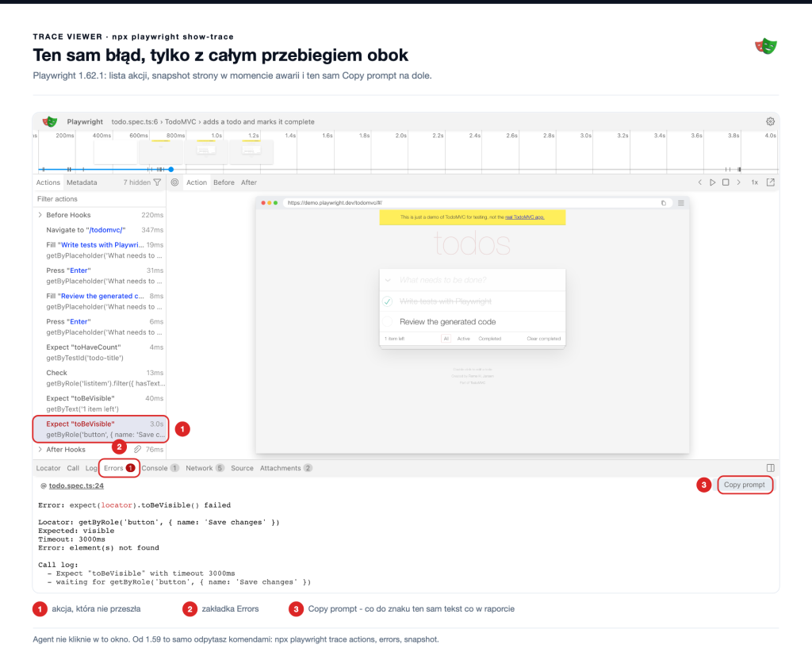Select the After snapshot tab
The width and height of the screenshot is (812, 656).
click(x=248, y=182)
